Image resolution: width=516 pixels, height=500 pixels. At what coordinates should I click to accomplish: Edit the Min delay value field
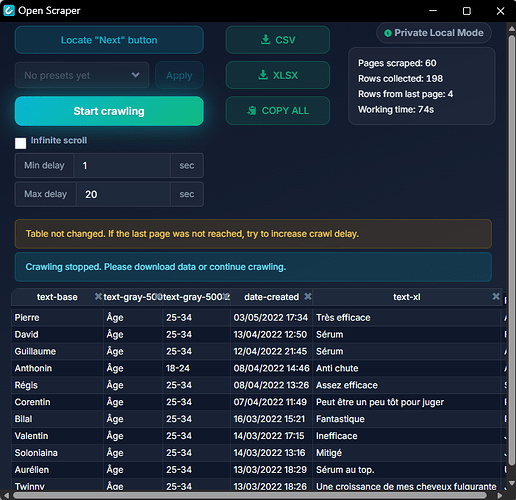[122, 165]
